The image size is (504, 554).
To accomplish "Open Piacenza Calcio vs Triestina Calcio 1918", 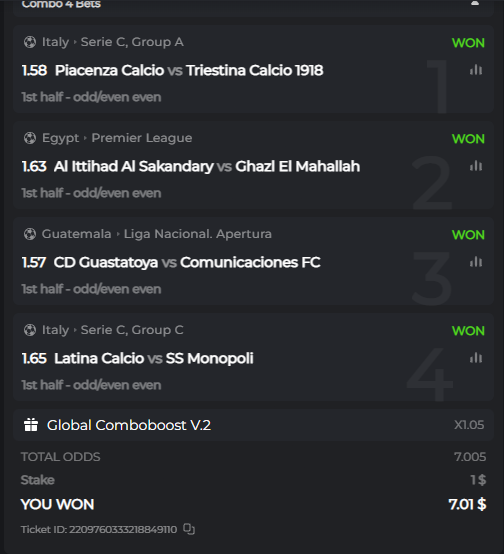I will pos(189,70).
